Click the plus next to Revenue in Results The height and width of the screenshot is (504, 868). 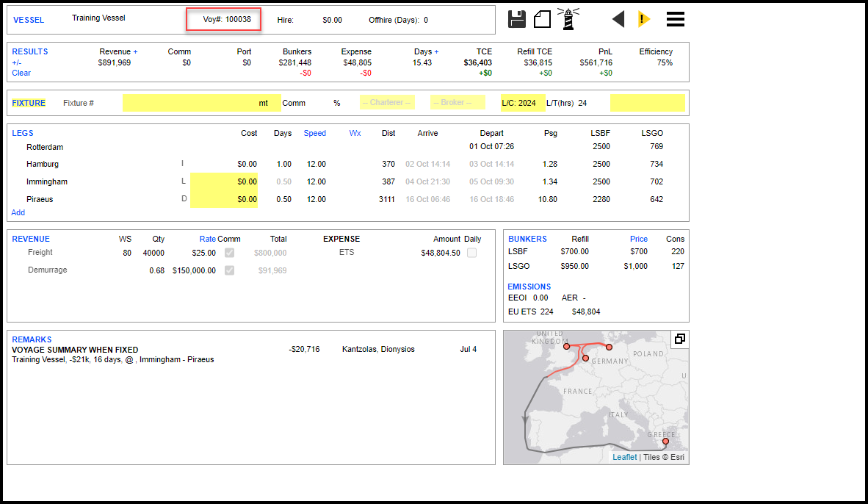tap(135, 51)
